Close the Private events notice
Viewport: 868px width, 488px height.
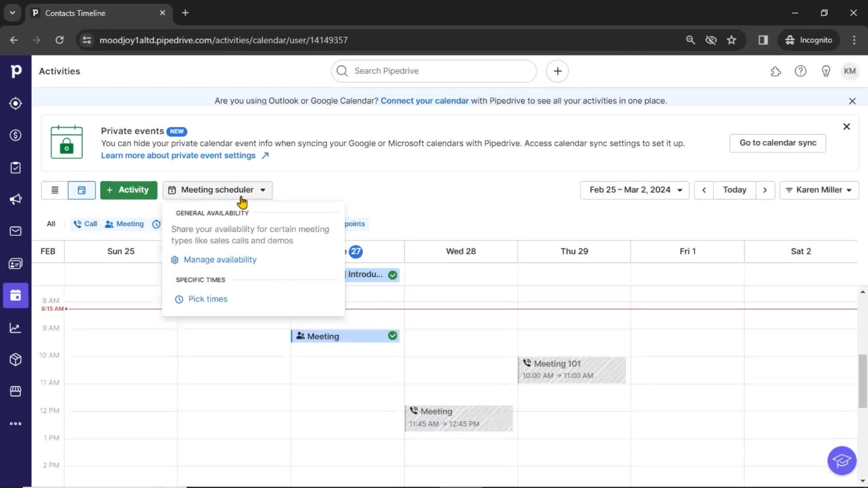click(x=847, y=127)
